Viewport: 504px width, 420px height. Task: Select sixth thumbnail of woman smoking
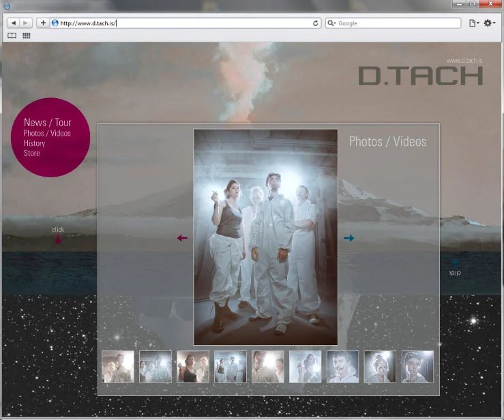305,367
